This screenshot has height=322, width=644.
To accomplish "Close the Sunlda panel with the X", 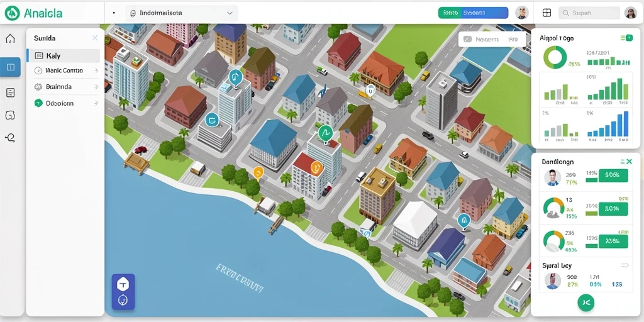I will click(95, 38).
